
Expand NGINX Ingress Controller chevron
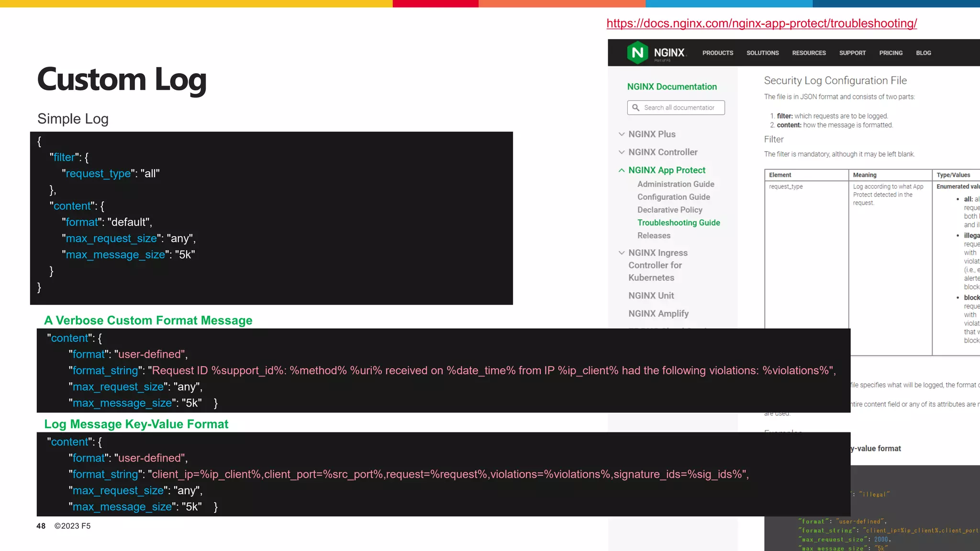[x=621, y=253]
